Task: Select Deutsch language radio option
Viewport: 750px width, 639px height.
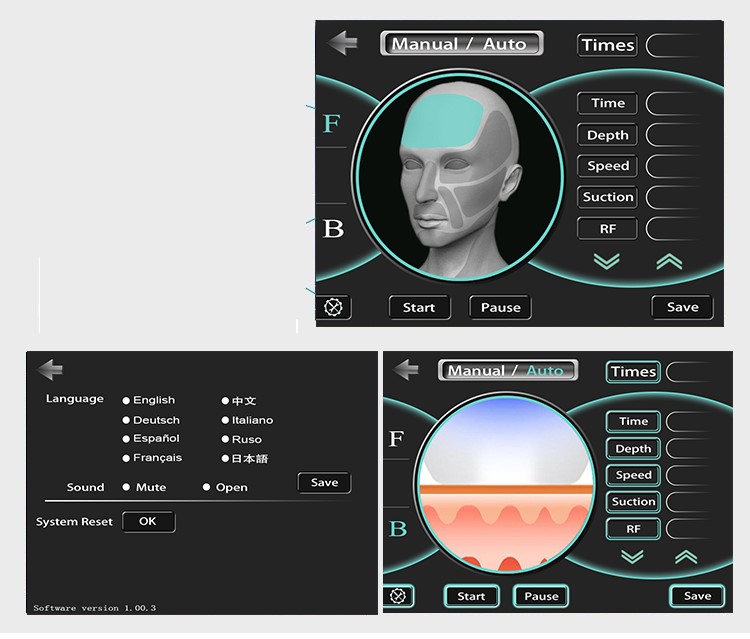Action: 126,420
